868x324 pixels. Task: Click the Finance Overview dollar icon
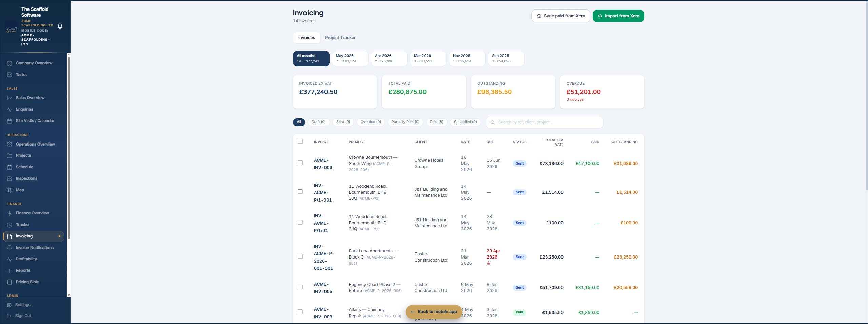[x=9, y=213]
